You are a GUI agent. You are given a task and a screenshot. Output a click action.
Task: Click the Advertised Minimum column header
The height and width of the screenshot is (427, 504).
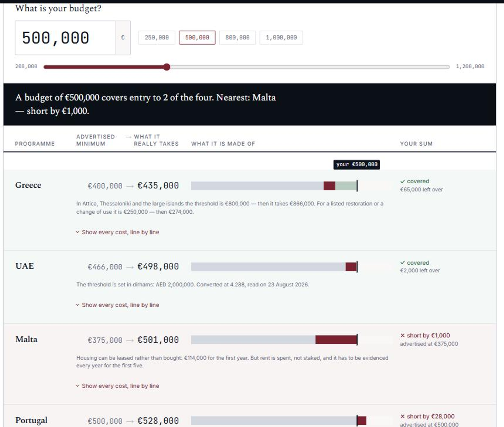[96, 140]
